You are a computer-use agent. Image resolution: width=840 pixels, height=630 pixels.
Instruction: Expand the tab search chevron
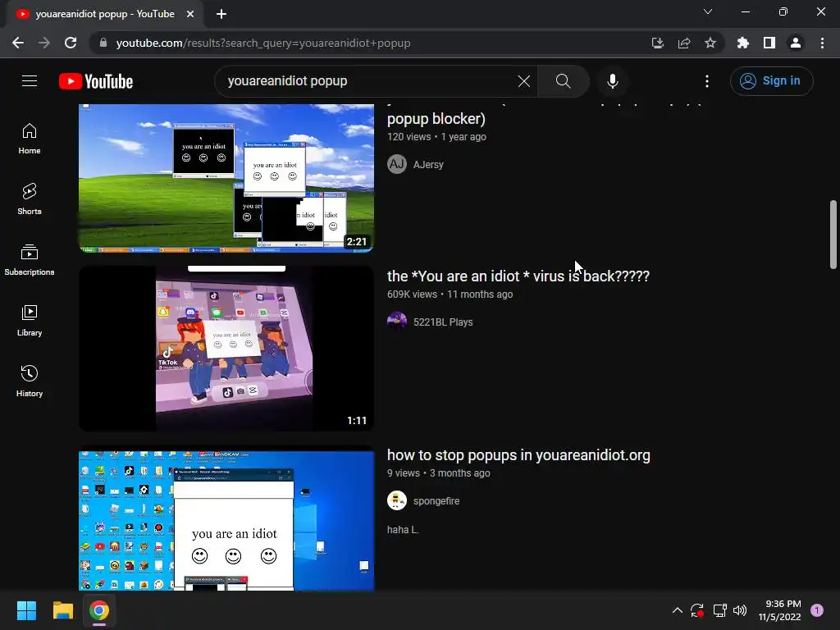coord(708,11)
